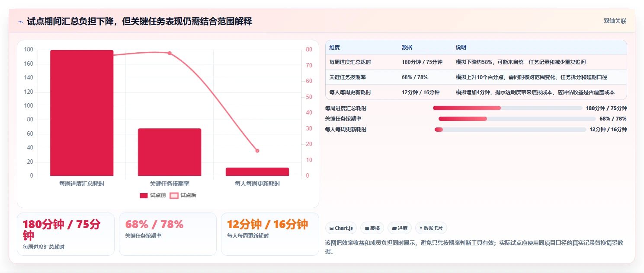
Task: Click the x-axis label 每人每周更新耗时
Action: coord(257,184)
